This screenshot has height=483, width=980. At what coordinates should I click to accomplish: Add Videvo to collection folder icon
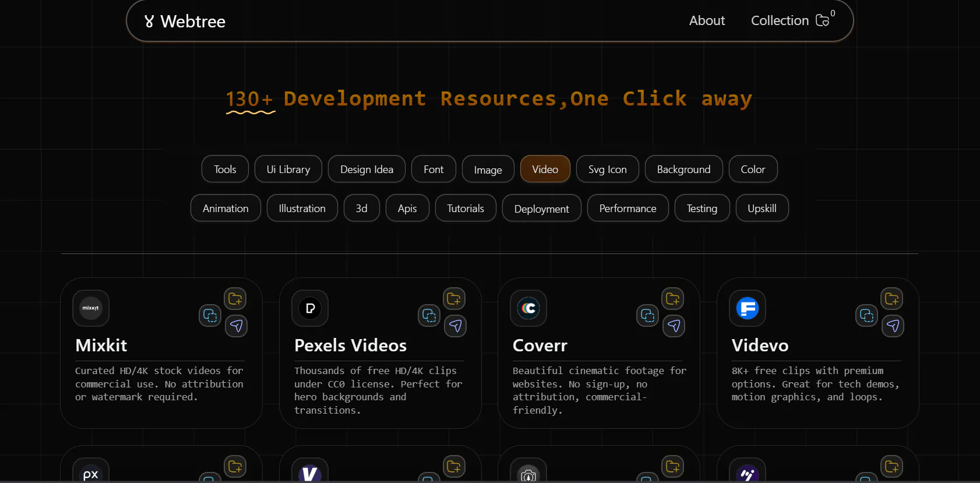point(892,299)
